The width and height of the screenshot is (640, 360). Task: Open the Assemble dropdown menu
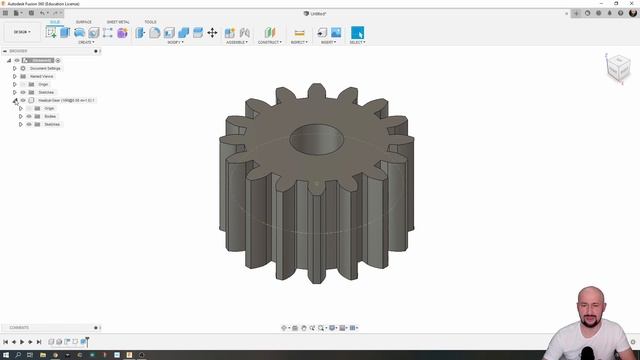[237, 42]
